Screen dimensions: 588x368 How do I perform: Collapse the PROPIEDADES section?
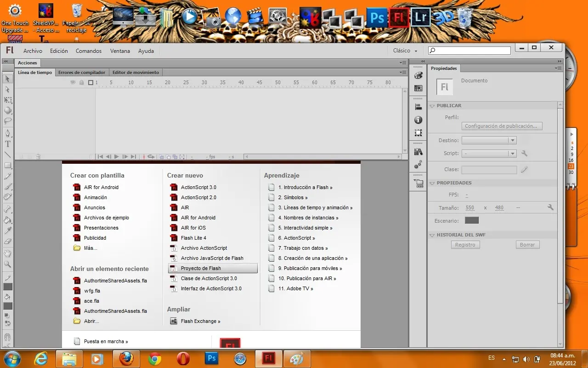432,183
